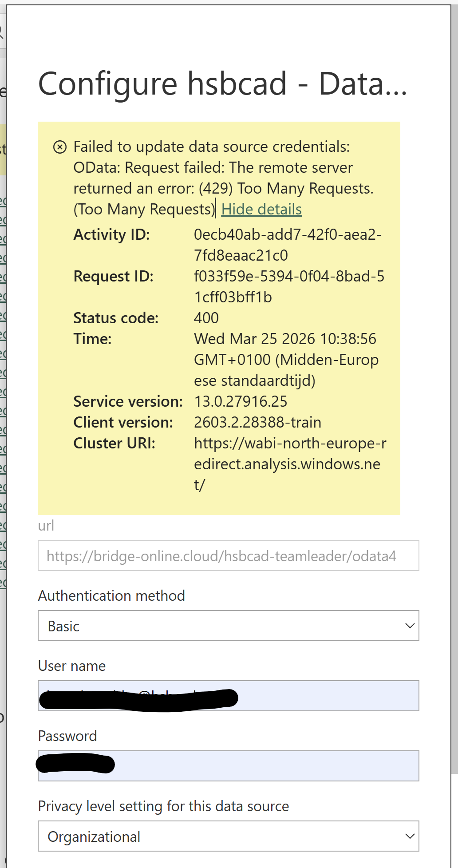Click the Authentication method label
Image resolution: width=458 pixels, height=868 pixels.
[111, 595]
